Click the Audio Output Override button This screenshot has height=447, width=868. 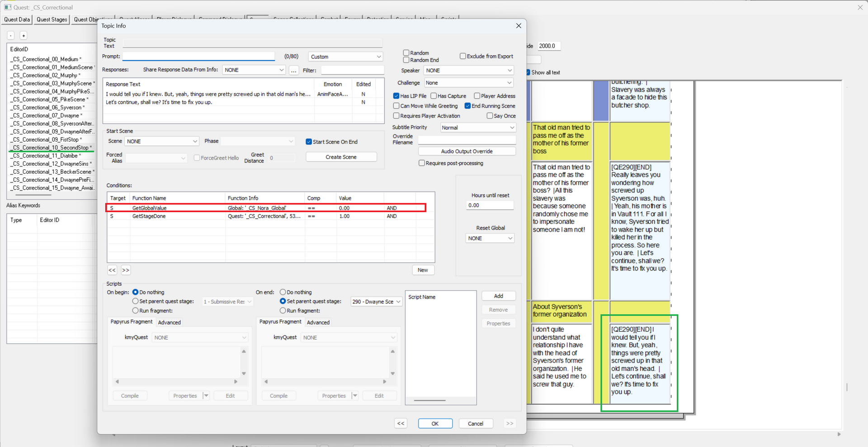coord(467,152)
